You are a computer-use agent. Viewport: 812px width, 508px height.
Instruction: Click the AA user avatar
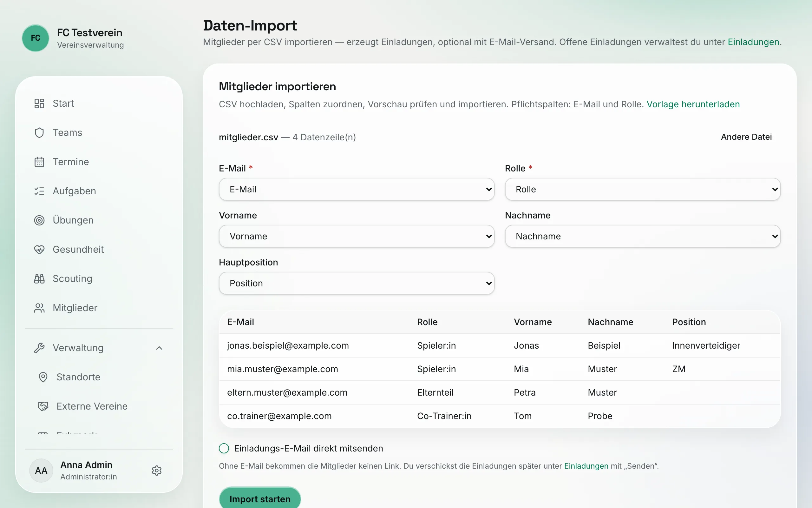point(41,470)
